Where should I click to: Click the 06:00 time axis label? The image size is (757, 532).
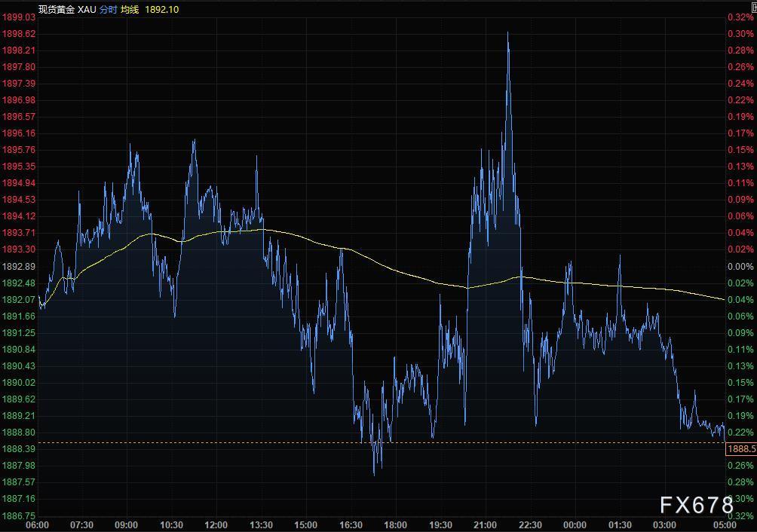click(x=37, y=525)
